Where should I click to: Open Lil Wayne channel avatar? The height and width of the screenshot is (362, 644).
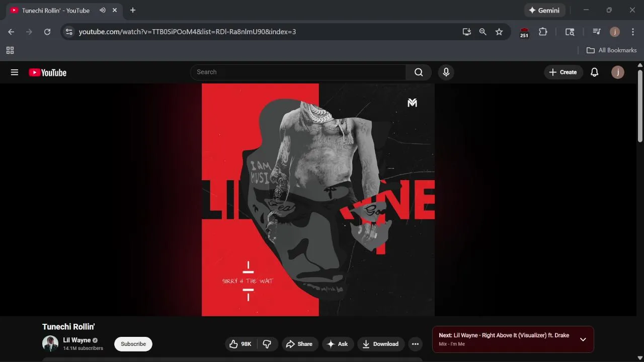tap(50, 344)
